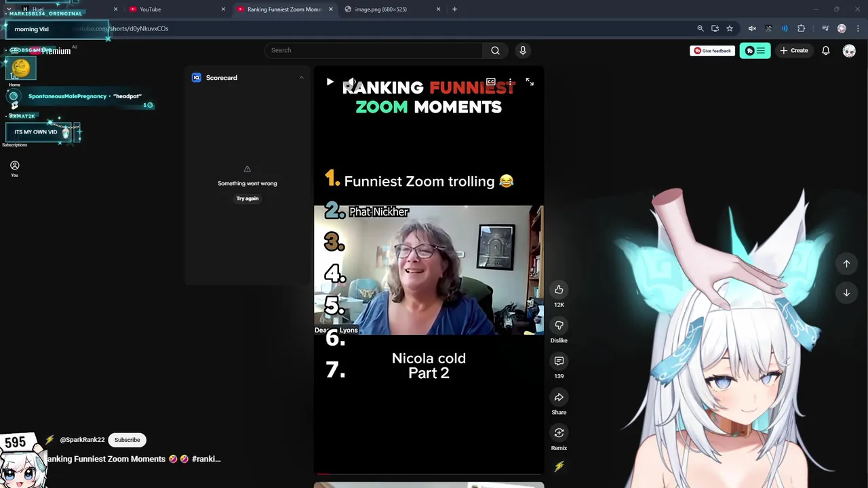Viewport: 868px width, 488px height.
Task: Click the Create button
Action: (794, 50)
